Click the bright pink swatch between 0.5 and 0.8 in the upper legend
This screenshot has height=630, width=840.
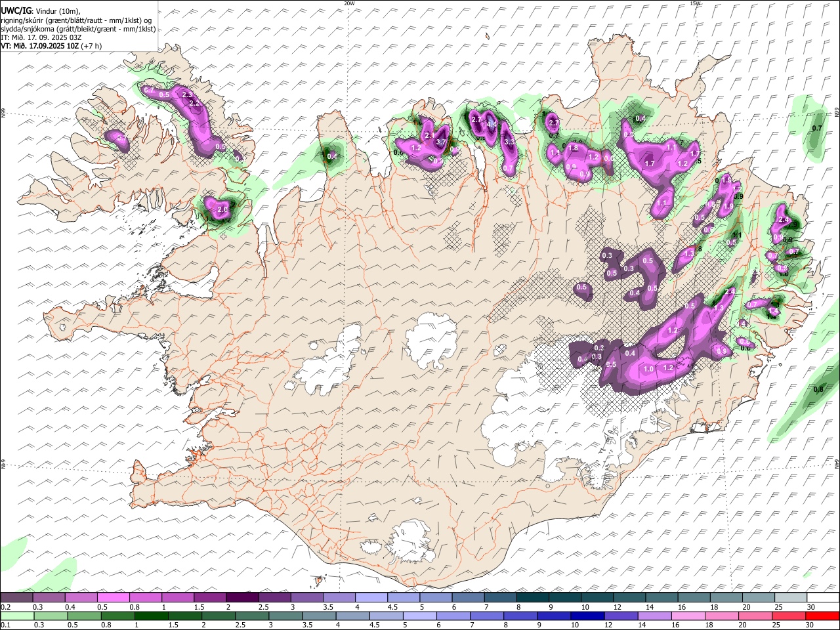point(114,597)
